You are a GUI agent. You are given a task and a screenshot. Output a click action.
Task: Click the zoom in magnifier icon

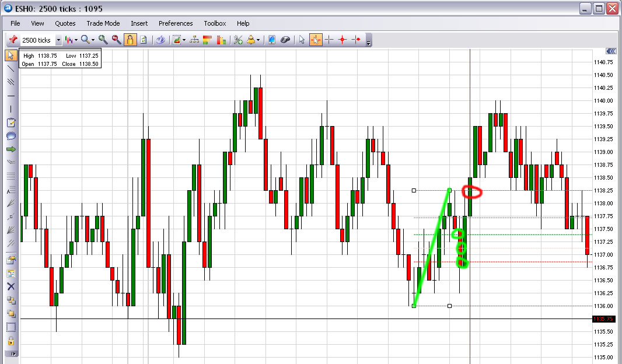coord(103,40)
